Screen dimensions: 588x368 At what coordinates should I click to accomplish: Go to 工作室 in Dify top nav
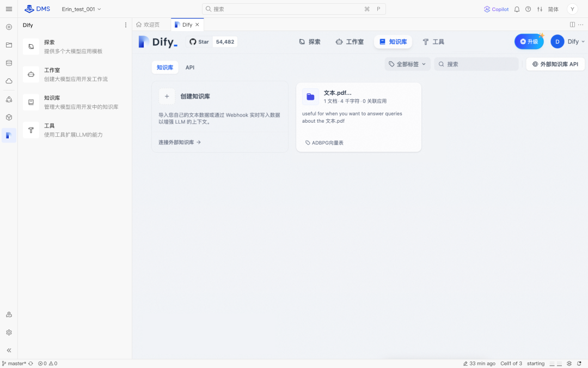(x=350, y=41)
